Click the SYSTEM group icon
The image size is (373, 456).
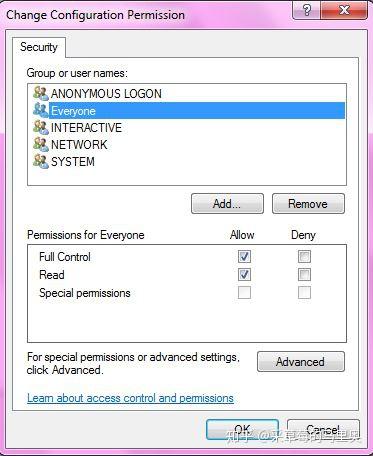[x=41, y=161]
